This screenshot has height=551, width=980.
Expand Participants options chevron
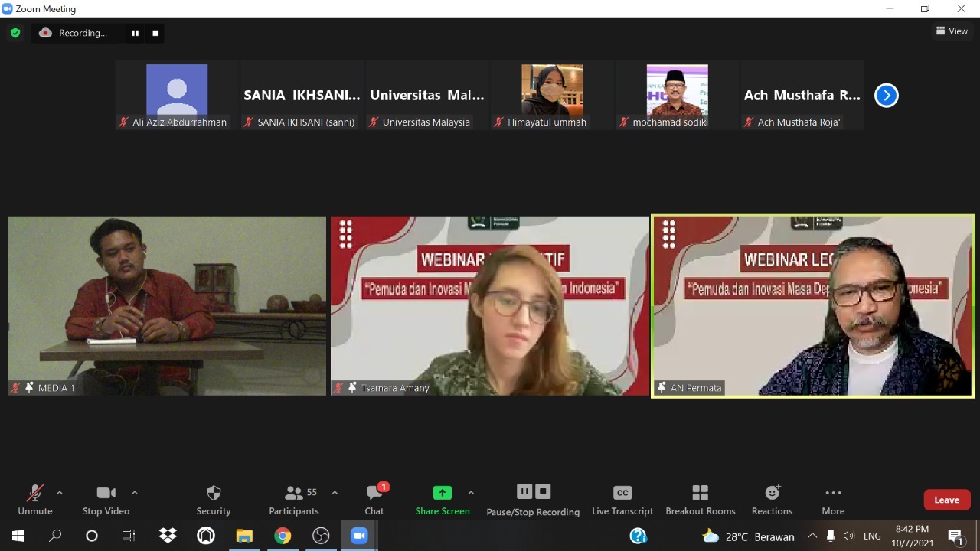[335, 494]
